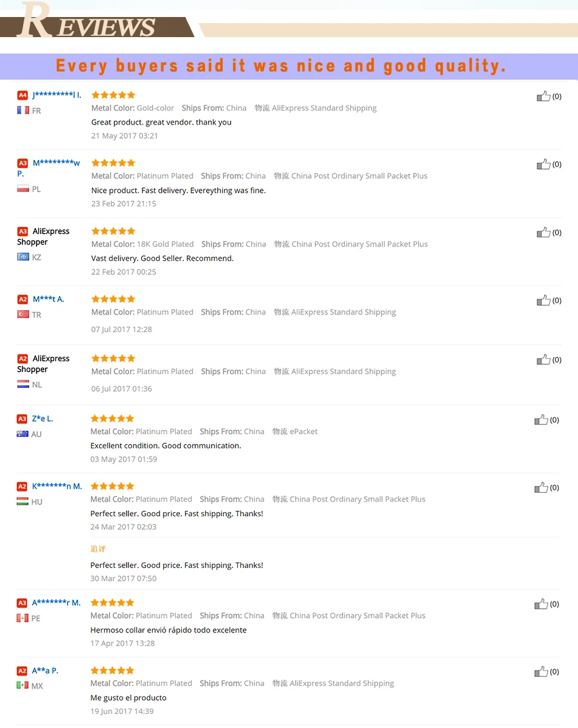Click reviewer name A**a P.
Image resolution: width=578 pixels, height=728 pixels.
(x=45, y=670)
